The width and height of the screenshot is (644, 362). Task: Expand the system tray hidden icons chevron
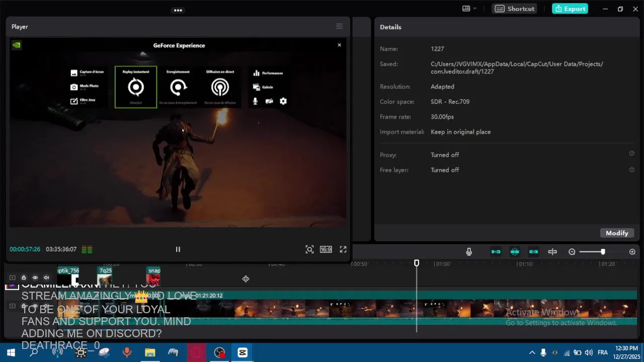click(x=532, y=352)
